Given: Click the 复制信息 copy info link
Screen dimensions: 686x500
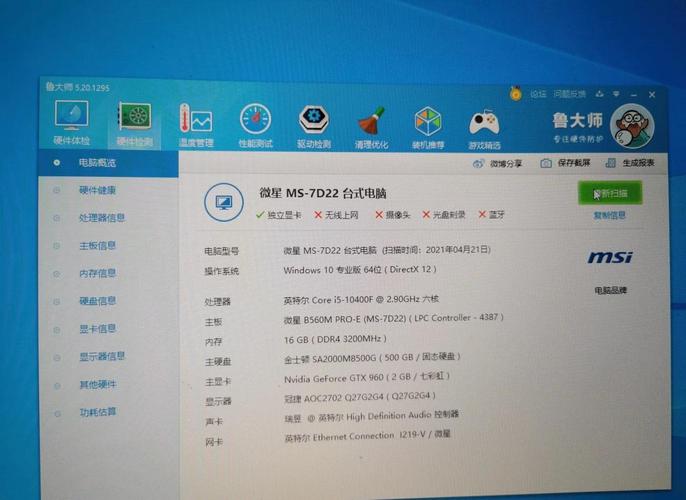Looking at the screenshot, I should pos(609,216).
